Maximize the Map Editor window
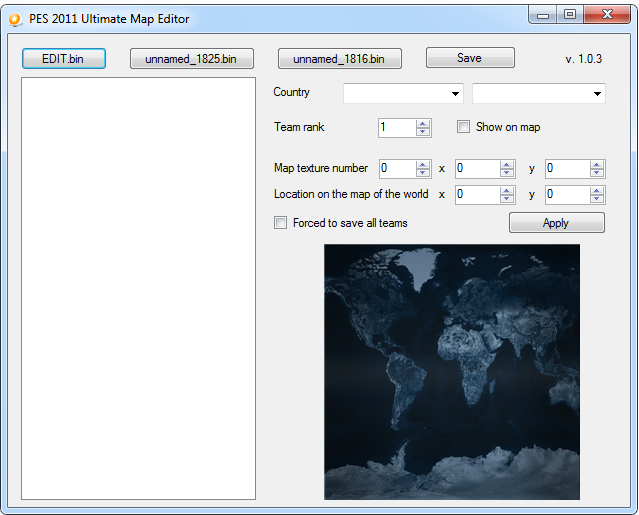 point(570,15)
